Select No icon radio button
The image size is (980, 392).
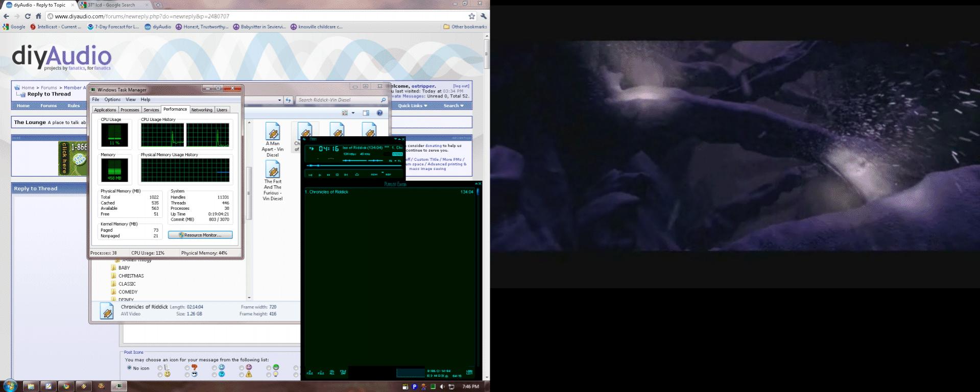[x=129, y=367]
